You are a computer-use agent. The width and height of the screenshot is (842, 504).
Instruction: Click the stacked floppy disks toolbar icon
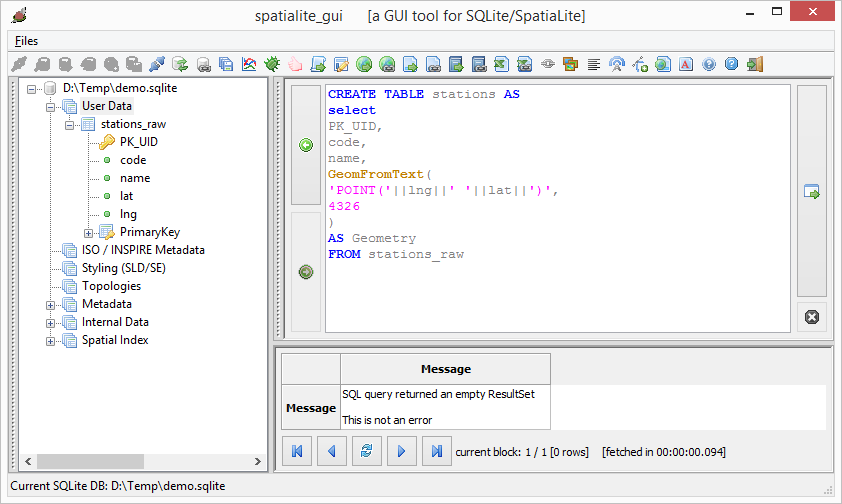226,64
